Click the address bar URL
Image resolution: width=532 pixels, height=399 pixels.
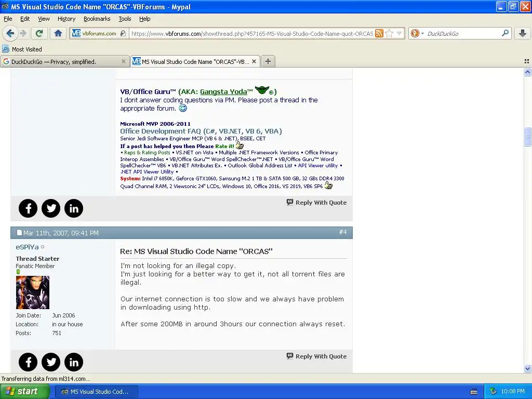[x=252, y=34]
